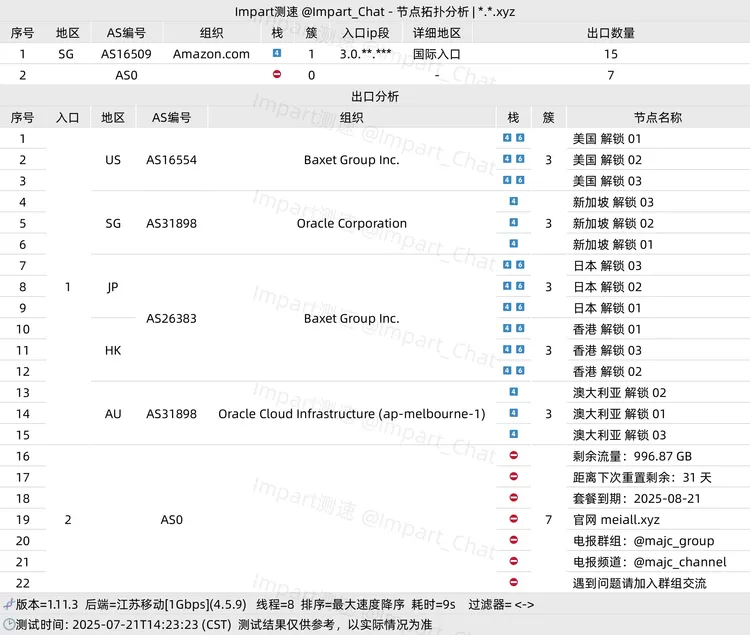Click the IPv4 stack icon in the Amazon.com row

pos(277,53)
